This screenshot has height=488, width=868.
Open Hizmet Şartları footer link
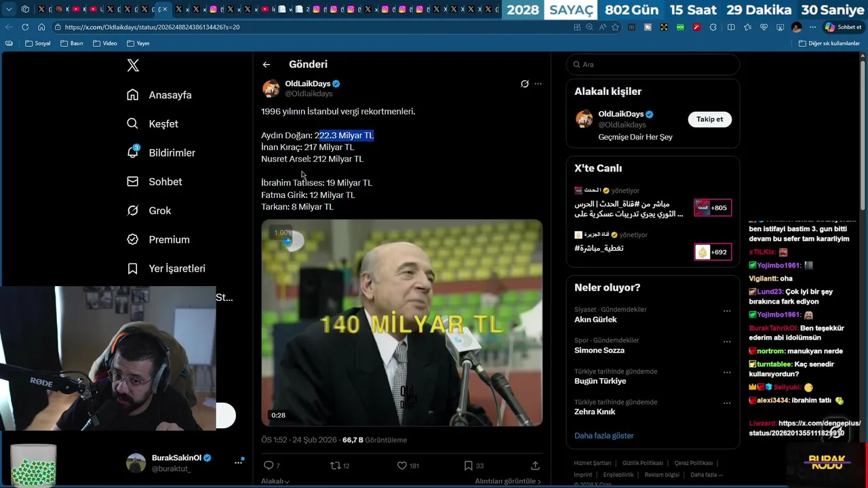coord(592,464)
